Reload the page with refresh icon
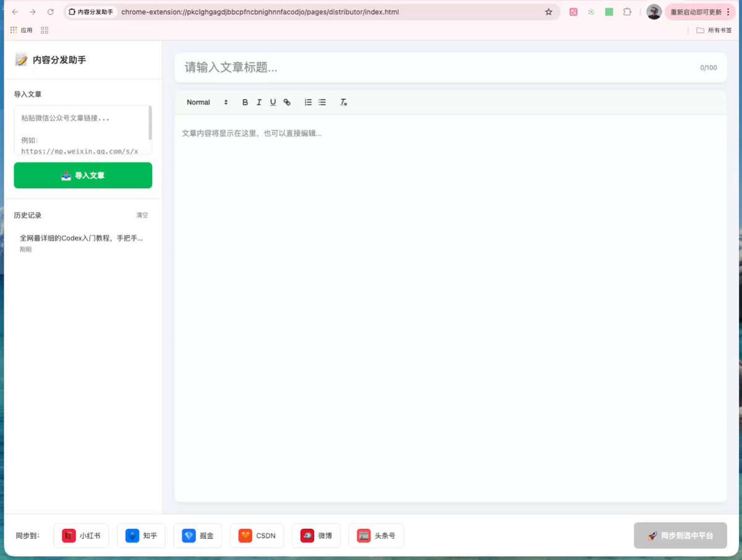 pyautogui.click(x=51, y=12)
